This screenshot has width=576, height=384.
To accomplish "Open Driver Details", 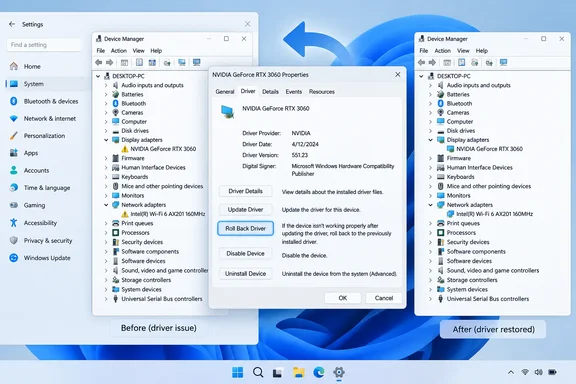I will click(245, 191).
